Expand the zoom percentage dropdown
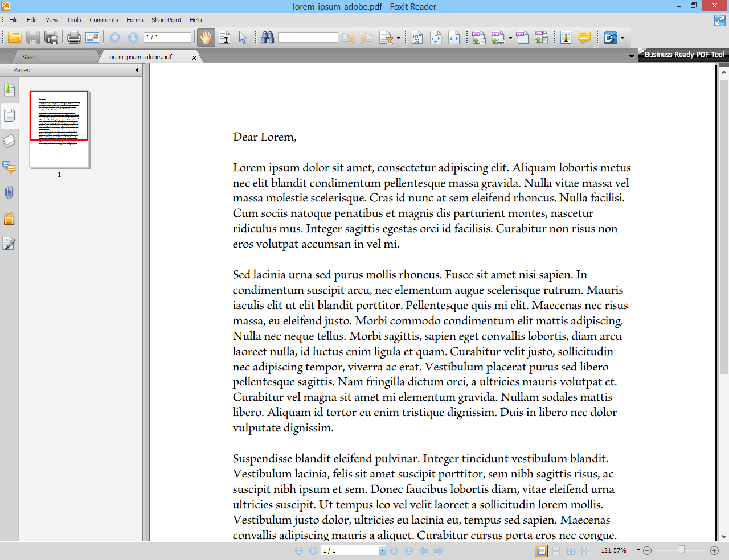The image size is (729, 560). pyautogui.click(x=638, y=550)
